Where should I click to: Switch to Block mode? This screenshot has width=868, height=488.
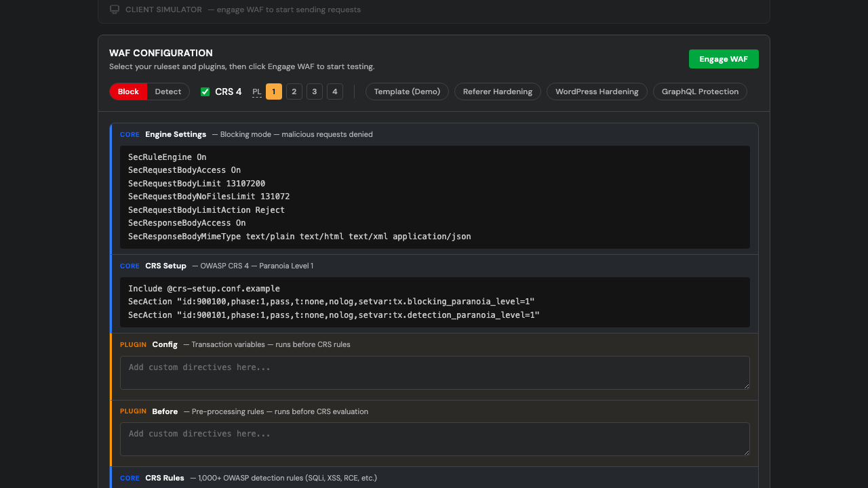pos(128,91)
